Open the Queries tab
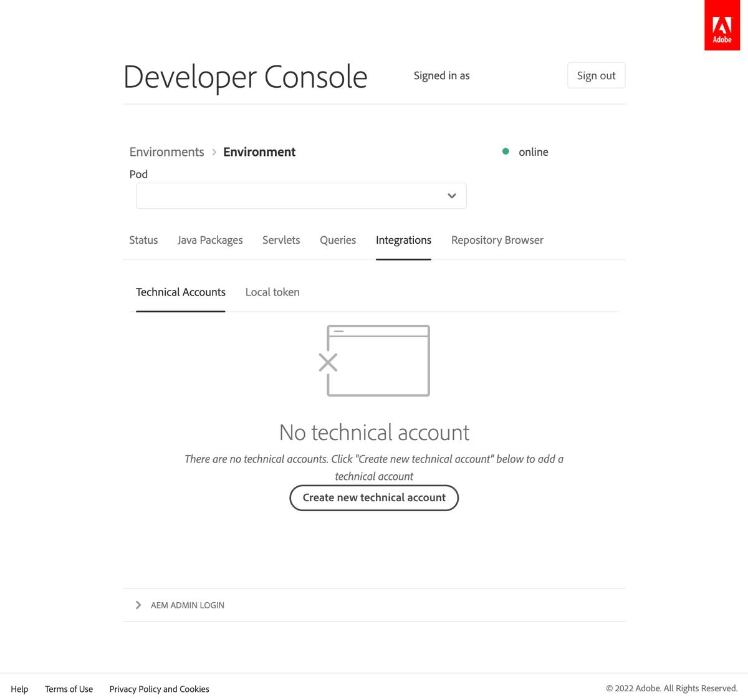Viewport: 748px width, 700px height. click(338, 239)
